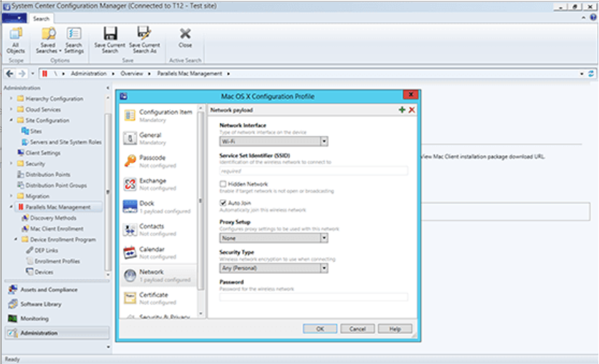Expand the Security Type dropdown
This screenshot has height=364, width=599.
(324, 268)
